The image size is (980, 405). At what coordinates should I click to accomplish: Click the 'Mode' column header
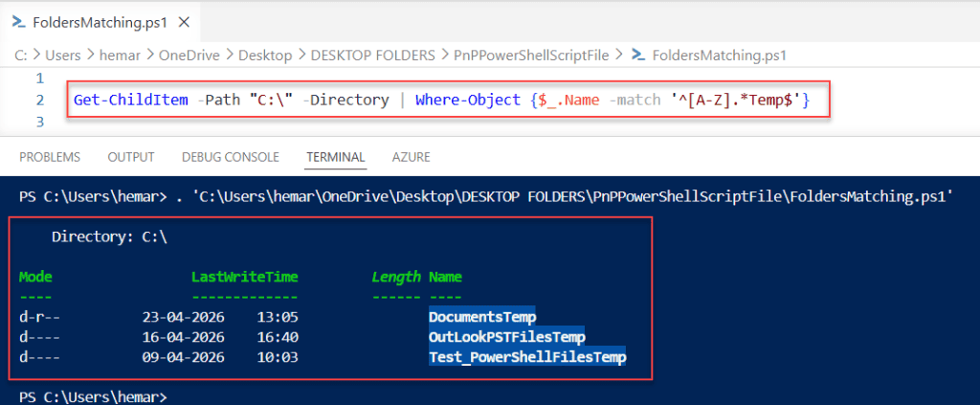tap(35, 277)
